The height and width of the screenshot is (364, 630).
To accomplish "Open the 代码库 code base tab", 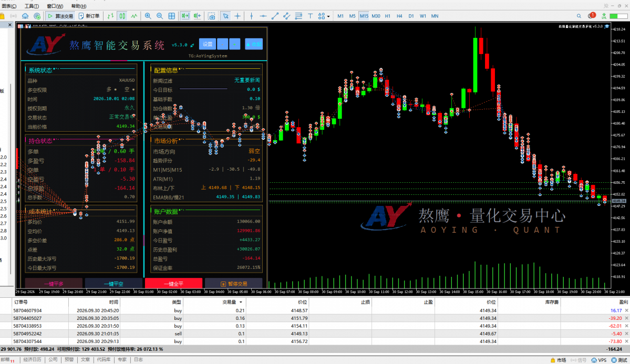I will (x=104, y=360).
